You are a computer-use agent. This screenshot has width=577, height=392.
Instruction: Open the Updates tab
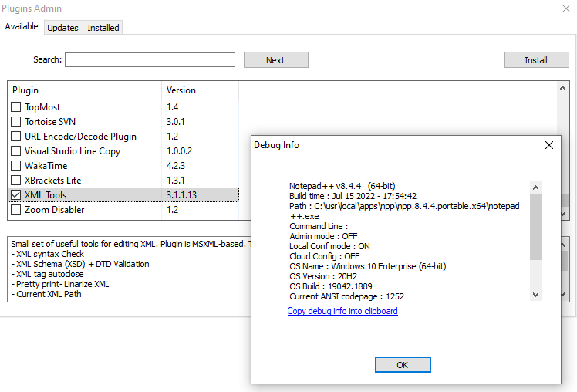click(63, 28)
